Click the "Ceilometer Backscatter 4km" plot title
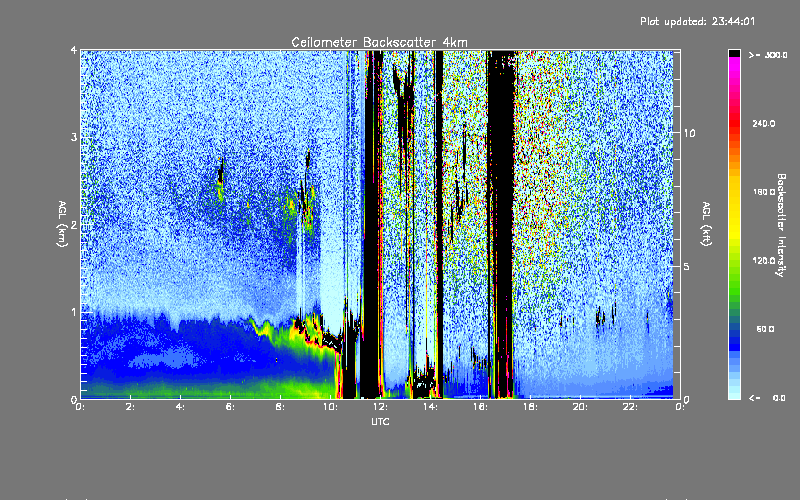This screenshot has height=500, width=800. coord(379,42)
